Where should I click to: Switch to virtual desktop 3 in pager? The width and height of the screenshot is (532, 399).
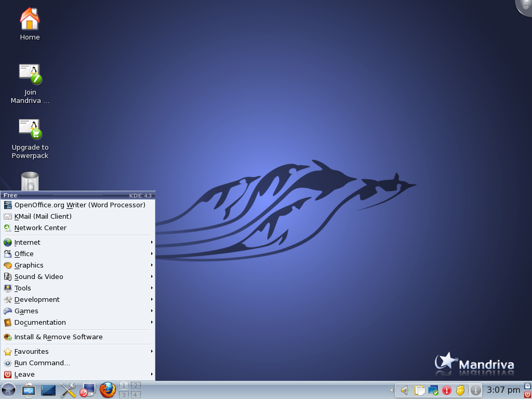124,395
